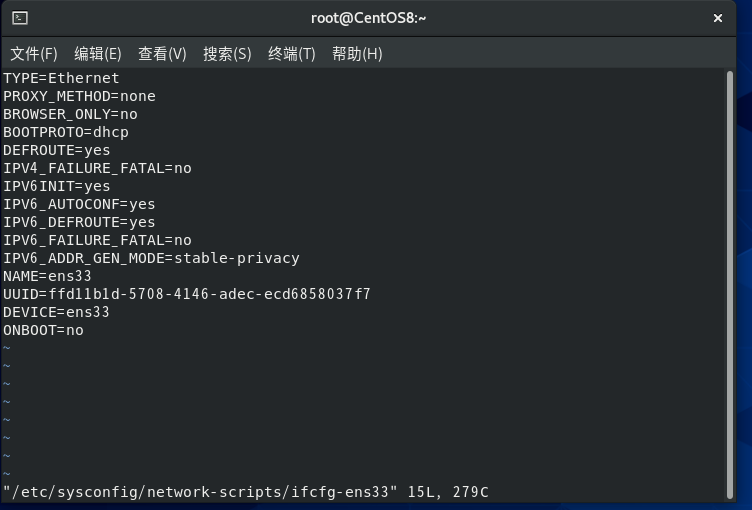Open the 文件(F) menu
This screenshot has height=510, width=752.
(34, 54)
